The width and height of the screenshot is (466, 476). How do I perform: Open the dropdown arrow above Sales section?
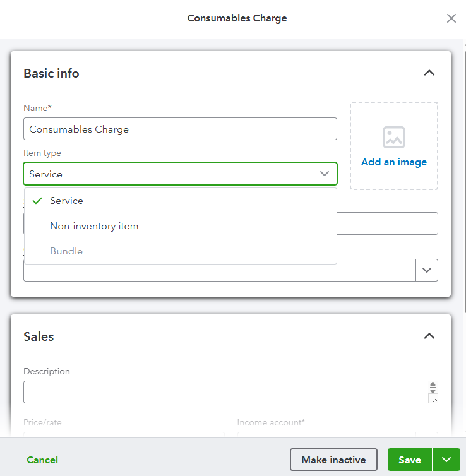[x=427, y=270]
